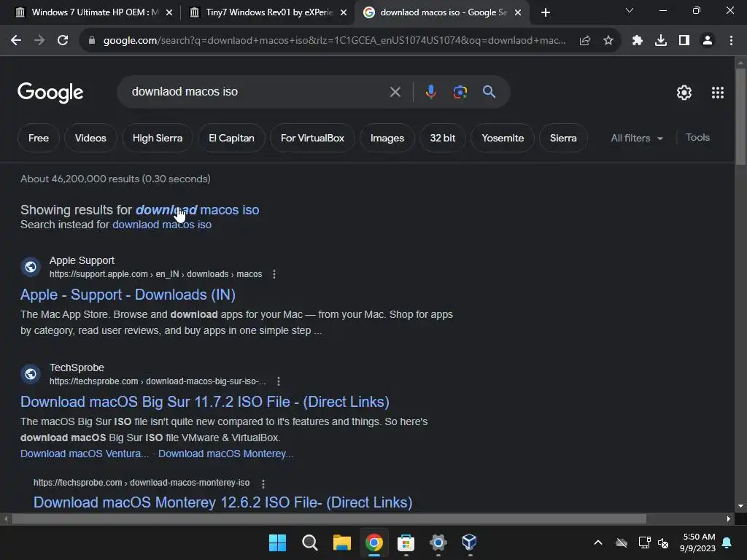Open Google quick settings gear

coord(684,93)
